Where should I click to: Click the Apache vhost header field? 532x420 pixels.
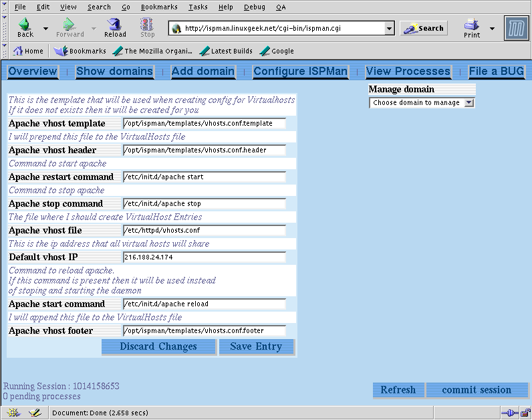coord(205,150)
